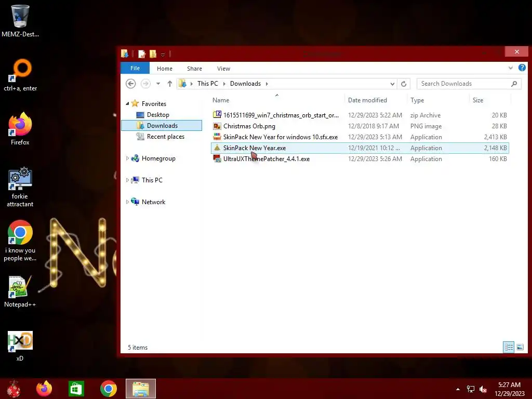Screen dimensions: 532x399
Task: Select Recent places in navigation pane
Action: (x=166, y=137)
